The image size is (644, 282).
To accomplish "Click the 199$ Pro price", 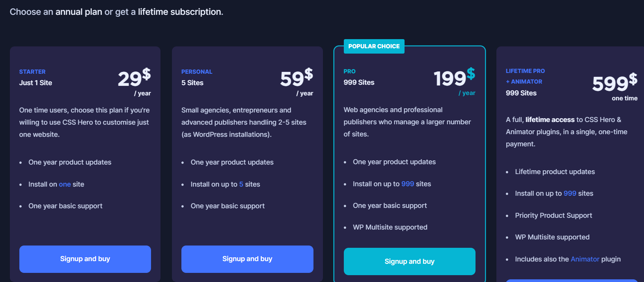I will tap(454, 78).
